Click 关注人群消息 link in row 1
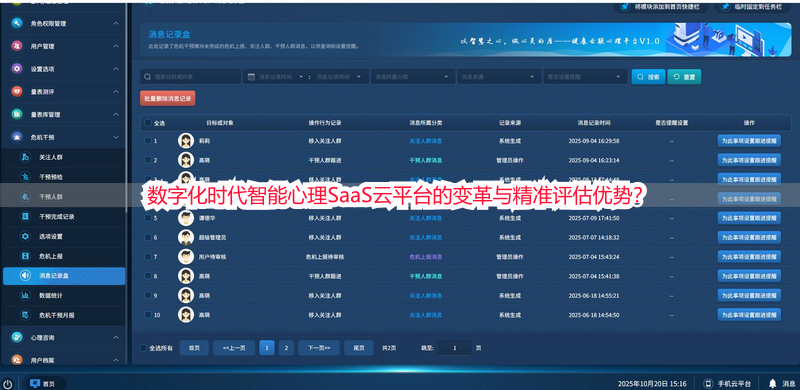Viewport: 800px width, 390px height. [x=426, y=141]
